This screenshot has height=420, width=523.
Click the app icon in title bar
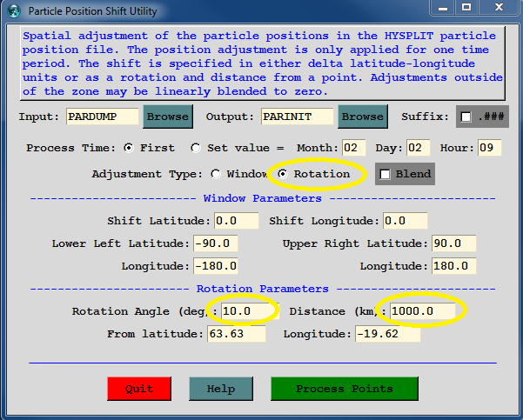13,10
